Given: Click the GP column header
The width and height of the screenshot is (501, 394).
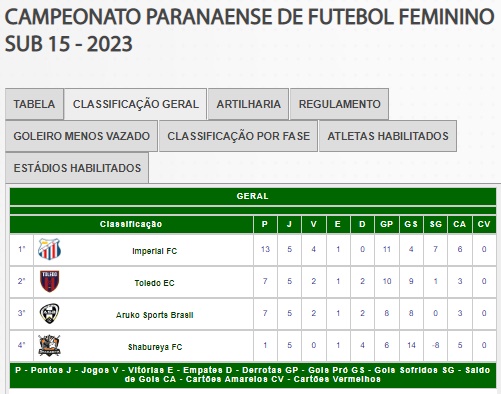Looking at the screenshot, I should pos(387,224).
